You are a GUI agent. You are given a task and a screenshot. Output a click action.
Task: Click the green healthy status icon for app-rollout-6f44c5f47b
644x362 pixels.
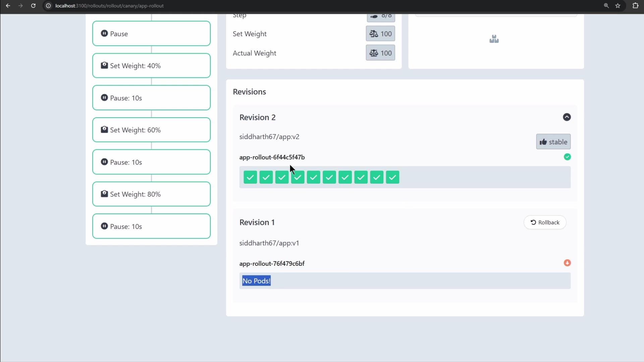coord(567,157)
